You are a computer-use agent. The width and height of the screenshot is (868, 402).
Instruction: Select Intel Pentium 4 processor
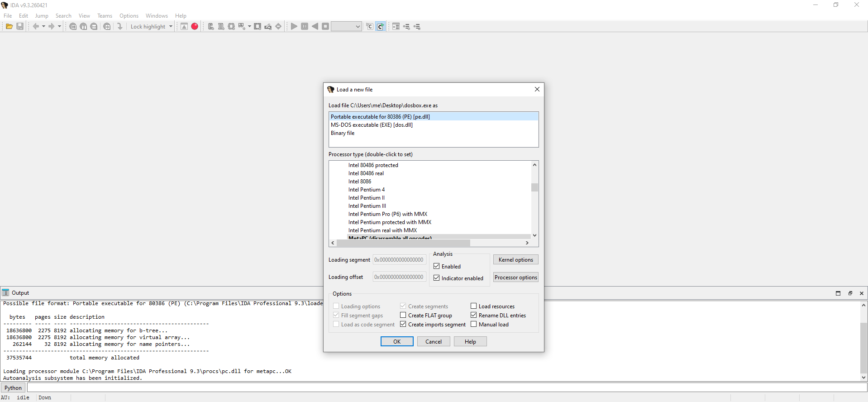click(x=367, y=189)
